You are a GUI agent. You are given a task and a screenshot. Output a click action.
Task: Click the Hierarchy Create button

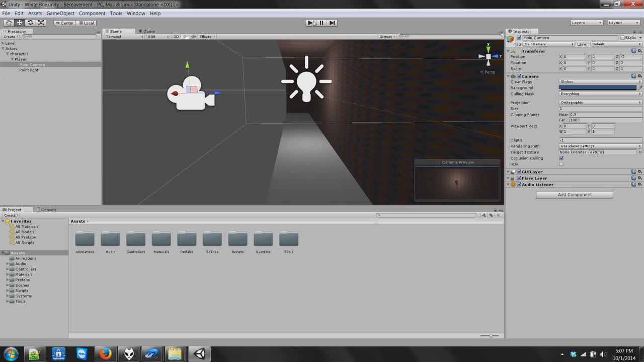(x=11, y=37)
